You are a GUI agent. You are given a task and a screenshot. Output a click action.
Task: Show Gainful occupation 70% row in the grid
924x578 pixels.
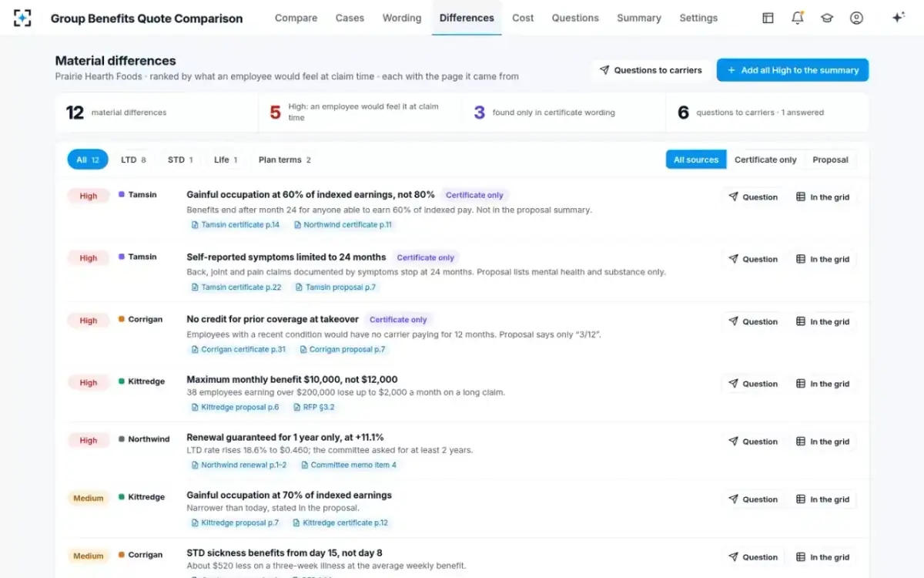click(822, 499)
